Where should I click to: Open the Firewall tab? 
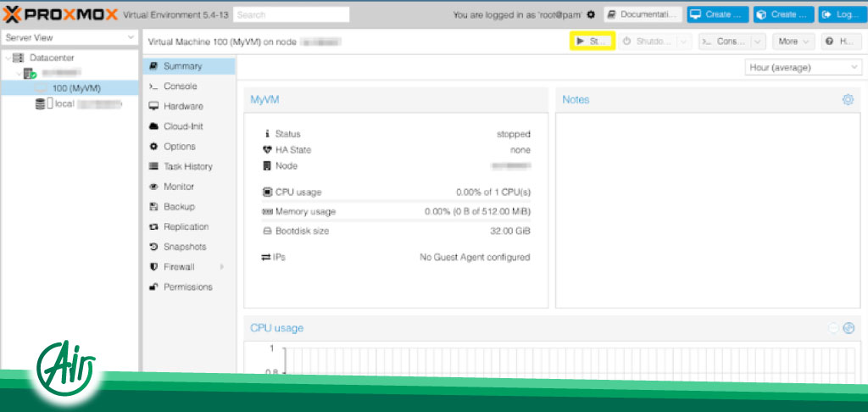click(x=189, y=266)
